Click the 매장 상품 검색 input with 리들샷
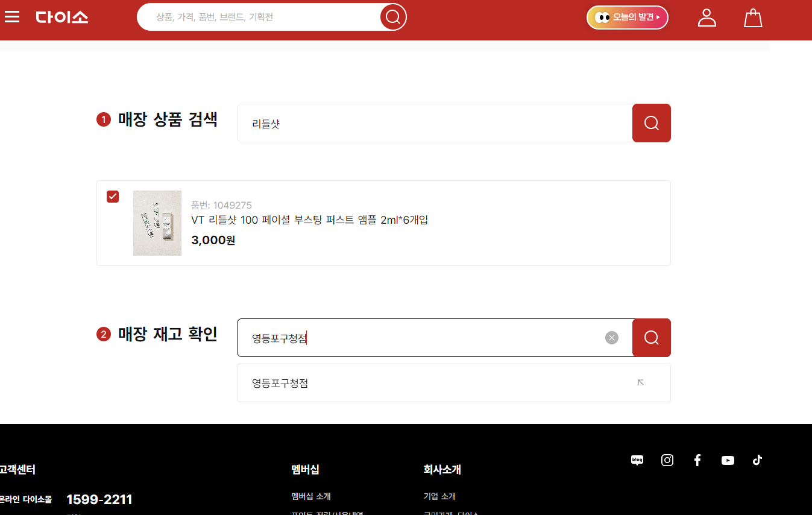This screenshot has width=812, height=515. 435,123
